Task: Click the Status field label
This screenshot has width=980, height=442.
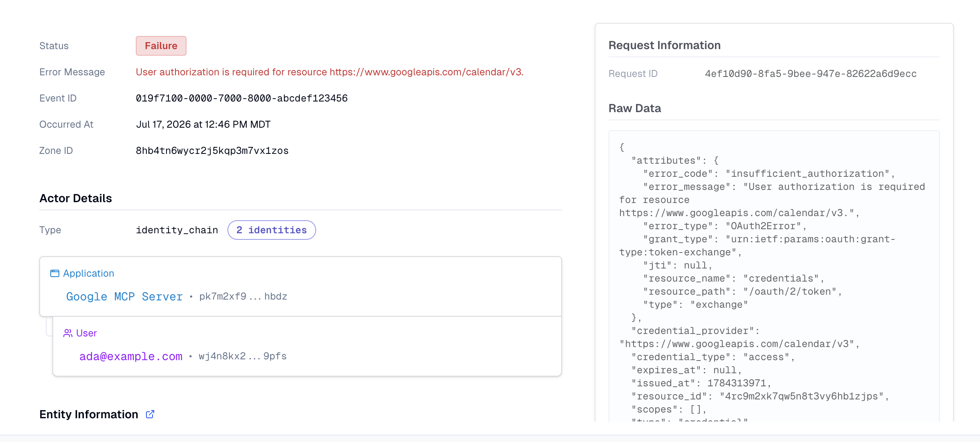Action: [54, 46]
